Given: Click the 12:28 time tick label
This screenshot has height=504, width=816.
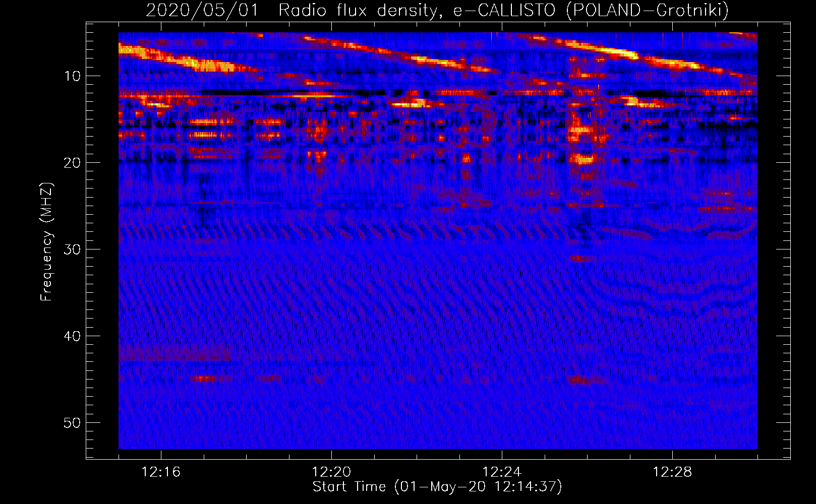Looking at the screenshot, I should (x=672, y=472).
